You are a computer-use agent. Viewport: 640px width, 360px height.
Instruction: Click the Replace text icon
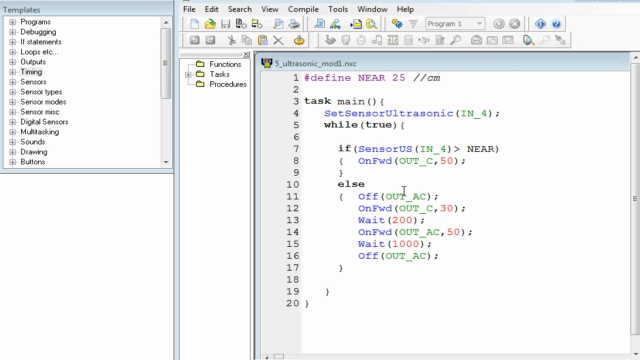tap(335, 24)
